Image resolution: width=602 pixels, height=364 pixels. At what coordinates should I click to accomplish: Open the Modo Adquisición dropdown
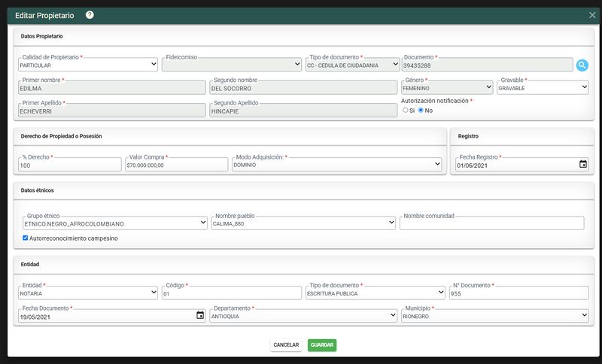click(336, 165)
